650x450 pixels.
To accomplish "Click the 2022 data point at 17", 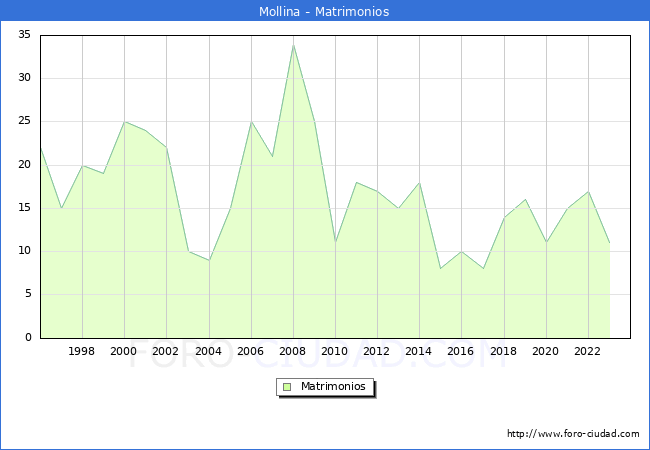I will coord(589,191).
